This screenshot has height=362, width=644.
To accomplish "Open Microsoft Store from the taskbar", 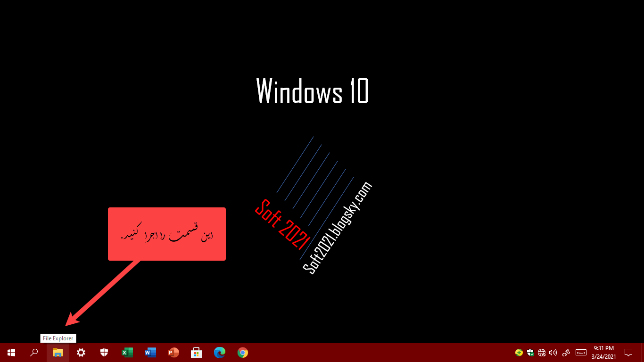I will click(x=197, y=353).
